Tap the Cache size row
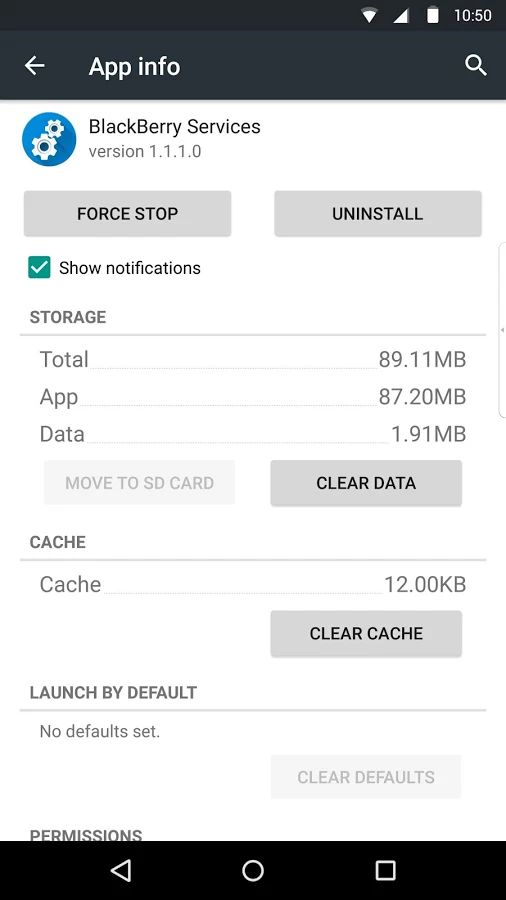 pos(253,584)
